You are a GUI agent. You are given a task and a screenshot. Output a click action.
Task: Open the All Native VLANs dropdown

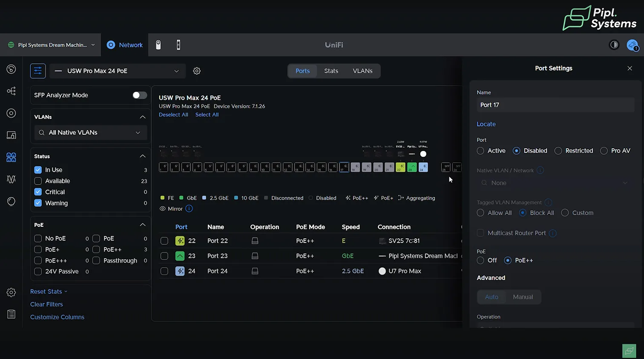click(90, 133)
